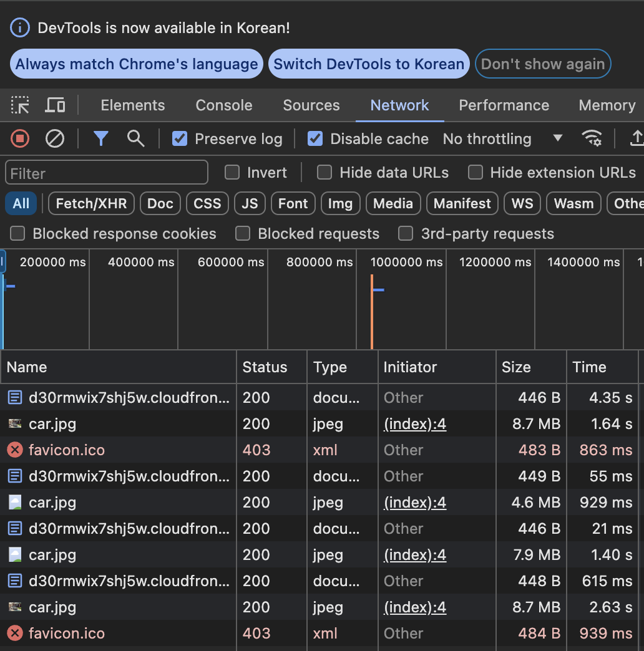
Task: Open the Performance tab
Action: coord(504,105)
